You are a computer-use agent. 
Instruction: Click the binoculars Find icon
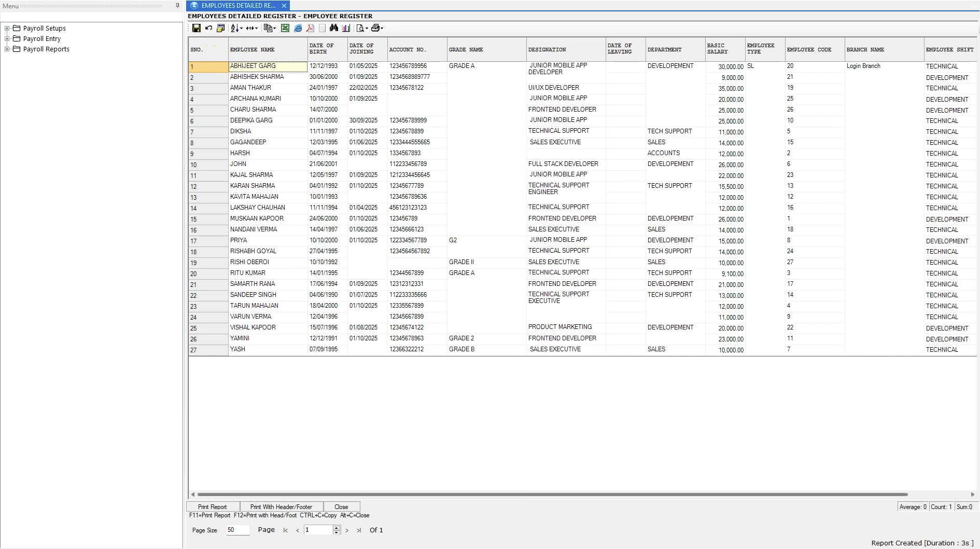pyautogui.click(x=334, y=28)
